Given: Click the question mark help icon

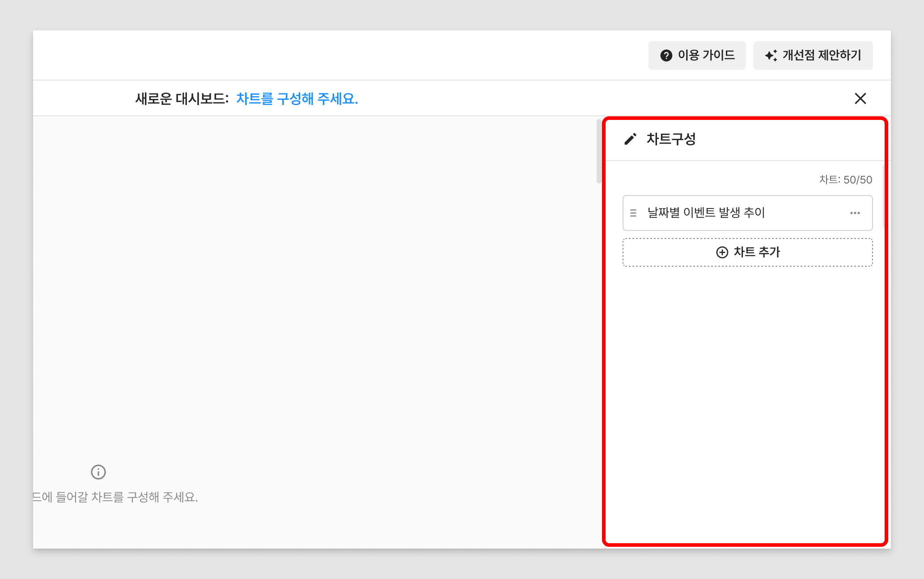Looking at the screenshot, I should [x=666, y=55].
